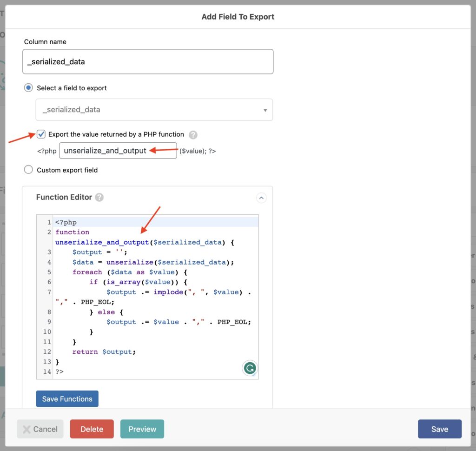Click line number 5 in the editor gutter
This screenshot has height=451, width=476.
pos(49,272)
